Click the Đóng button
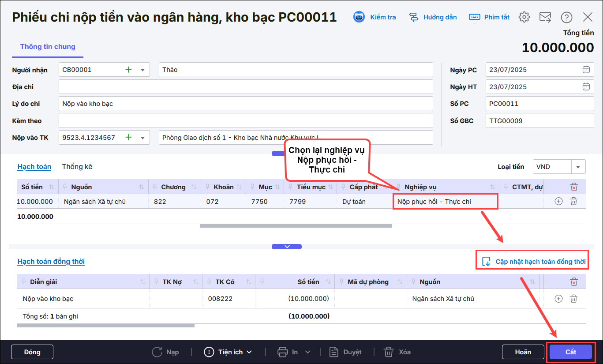 [32, 352]
